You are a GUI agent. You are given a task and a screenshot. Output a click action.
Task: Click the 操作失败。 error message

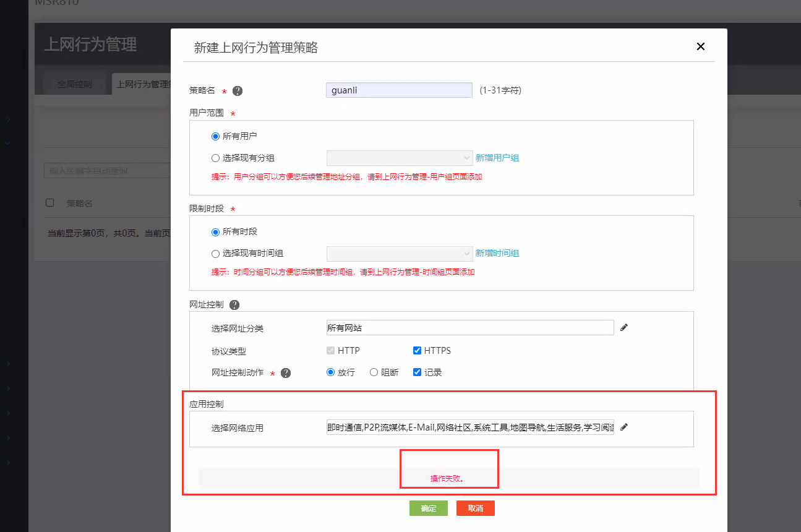(447, 479)
